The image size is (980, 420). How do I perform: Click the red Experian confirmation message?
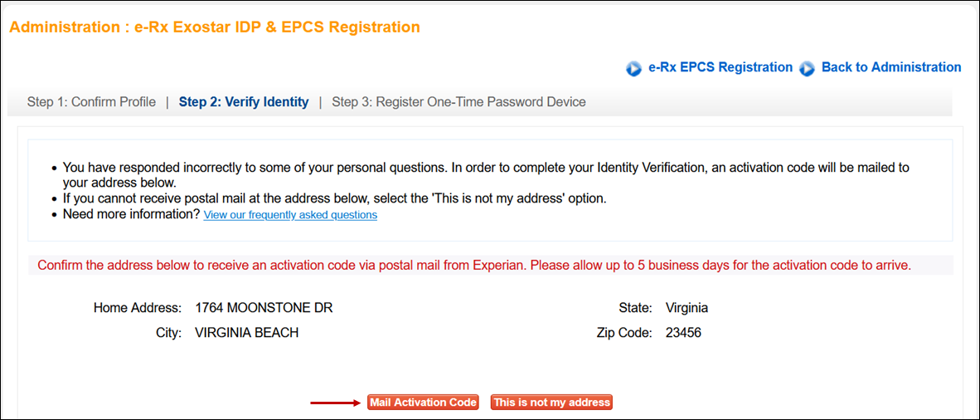tap(474, 266)
